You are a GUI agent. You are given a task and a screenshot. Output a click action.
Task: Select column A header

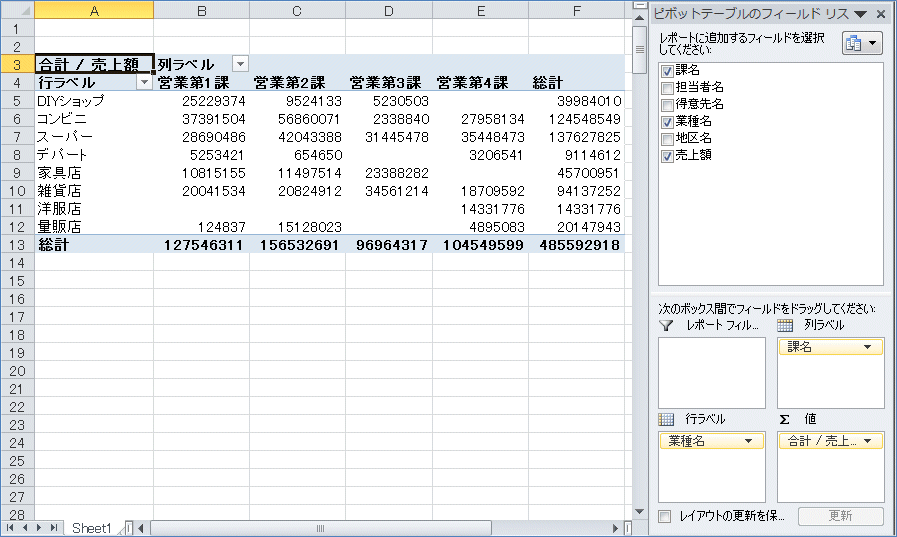(x=94, y=10)
